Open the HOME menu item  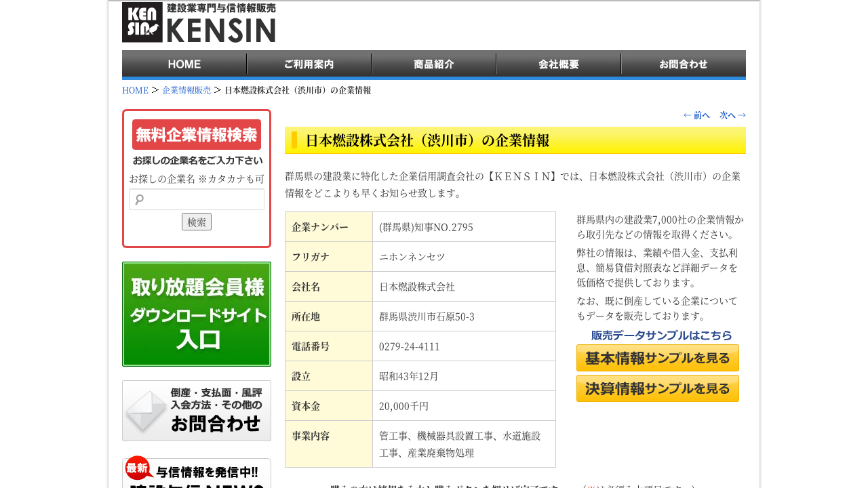pyautogui.click(x=184, y=64)
